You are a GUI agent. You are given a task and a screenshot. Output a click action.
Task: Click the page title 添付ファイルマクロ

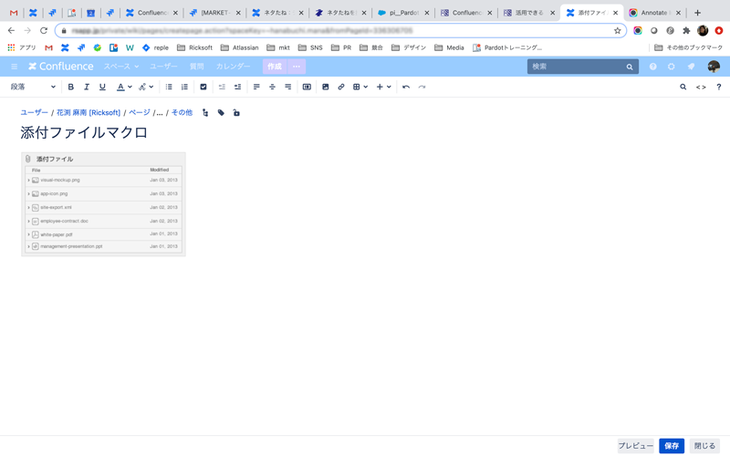click(84, 133)
